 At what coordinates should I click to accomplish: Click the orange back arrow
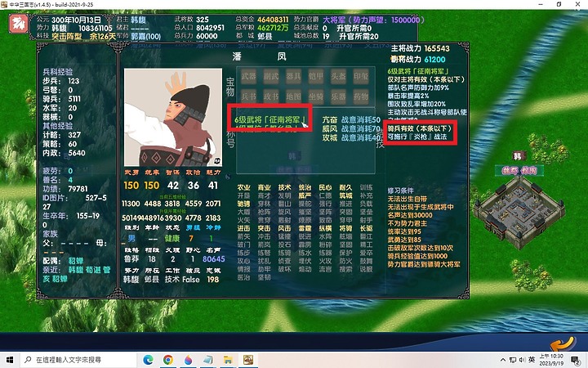click(563, 343)
